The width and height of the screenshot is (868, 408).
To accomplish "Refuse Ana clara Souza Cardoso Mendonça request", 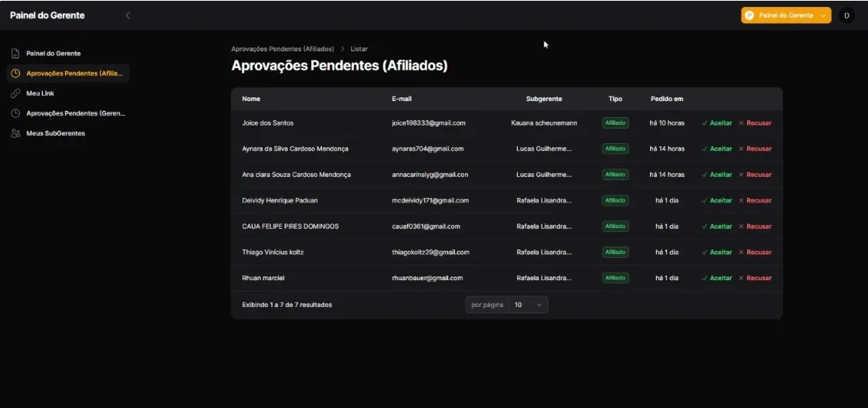I will tap(755, 175).
